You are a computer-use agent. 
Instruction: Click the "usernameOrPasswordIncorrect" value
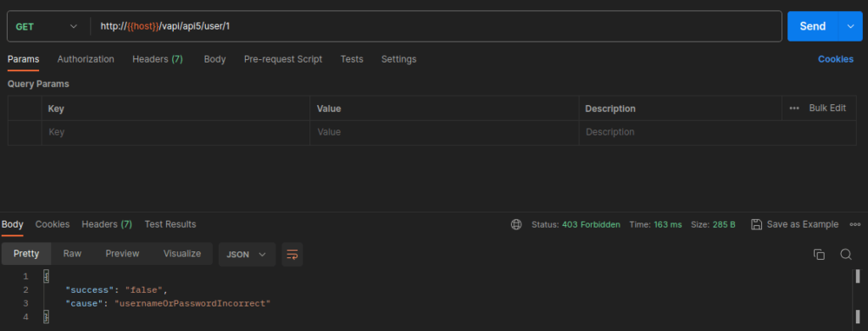192,303
